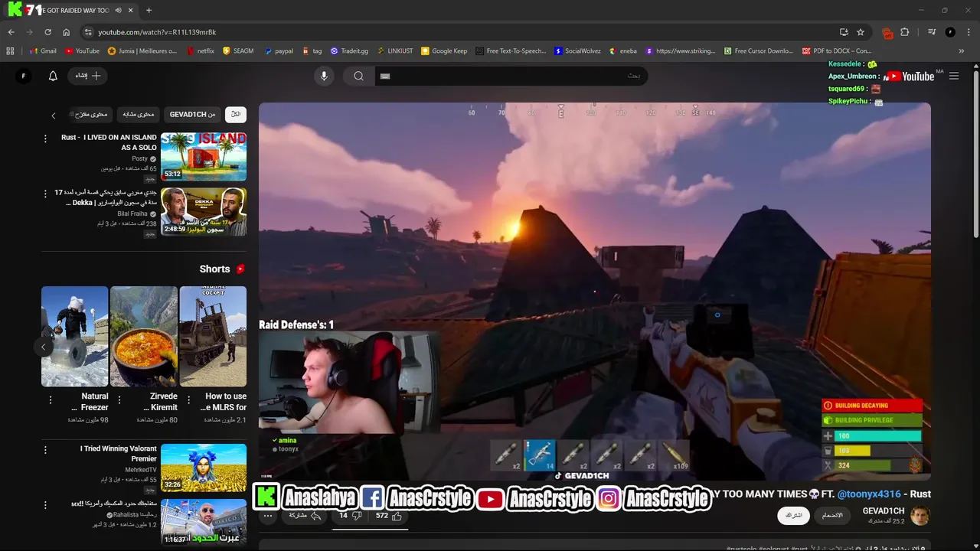Open a new browser tab

(x=149, y=10)
